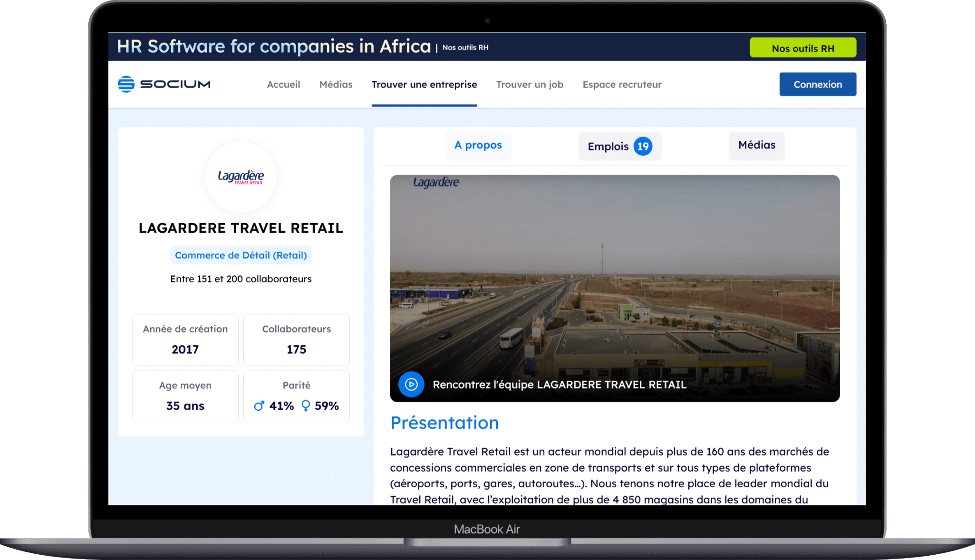975x560 pixels.
Task: Switch to the A propos tab
Action: point(478,145)
